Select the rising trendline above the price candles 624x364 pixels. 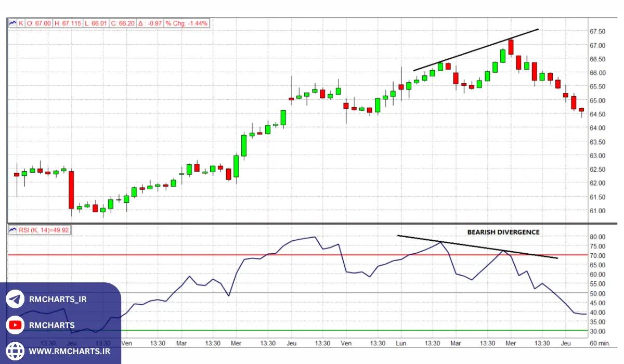point(476,50)
